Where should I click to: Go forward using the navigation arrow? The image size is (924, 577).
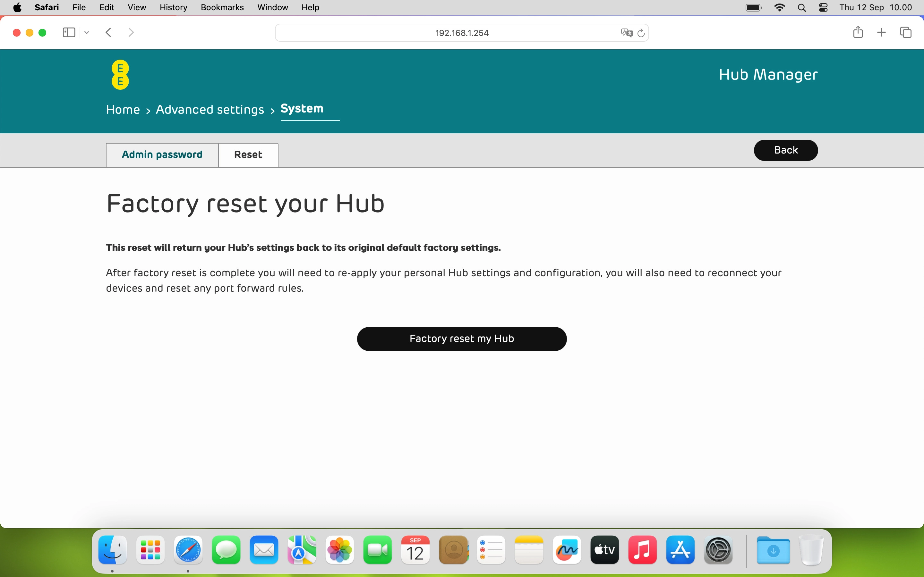pos(131,32)
